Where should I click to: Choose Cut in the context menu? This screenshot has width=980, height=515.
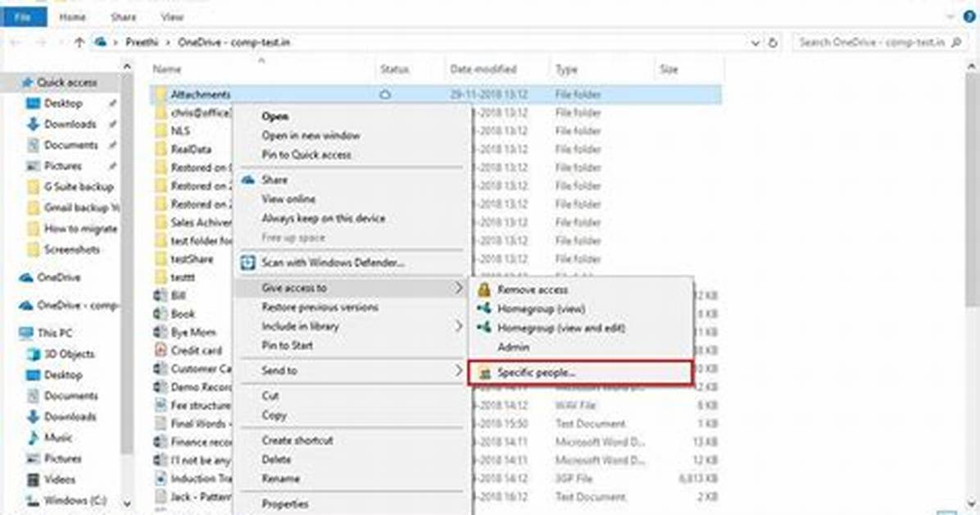click(270, 396)
